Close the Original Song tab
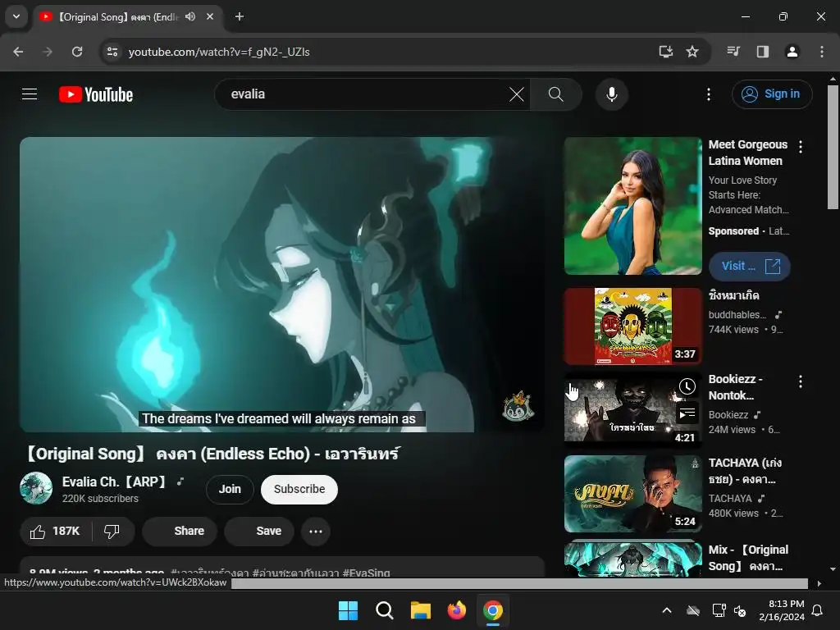This screenshot has height=630, width=840. click(210, 16)
